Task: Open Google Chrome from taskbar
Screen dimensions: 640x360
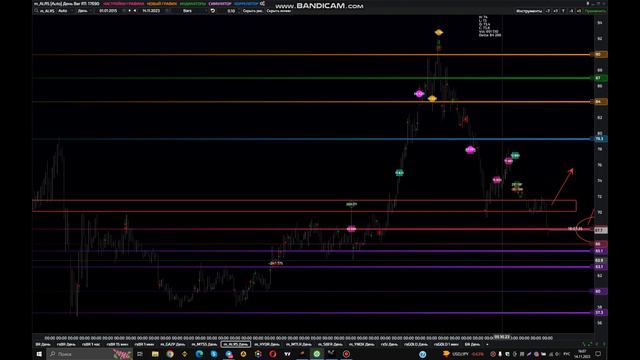Action: tap(170, 354)
